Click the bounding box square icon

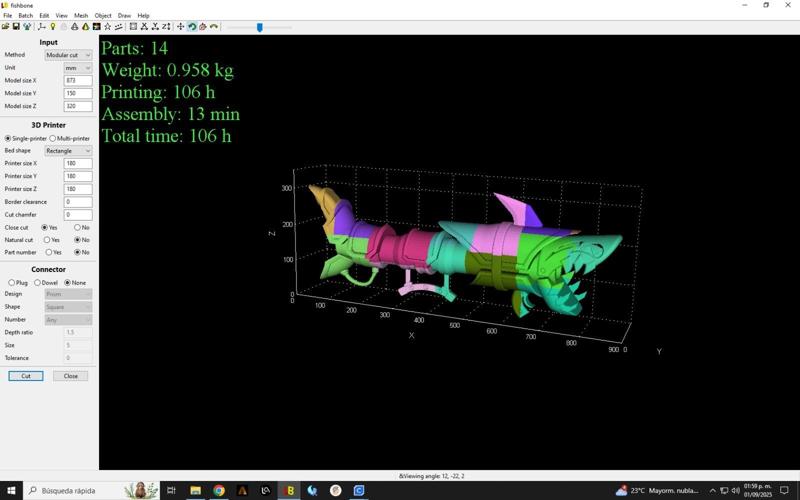tap(133, 27)
